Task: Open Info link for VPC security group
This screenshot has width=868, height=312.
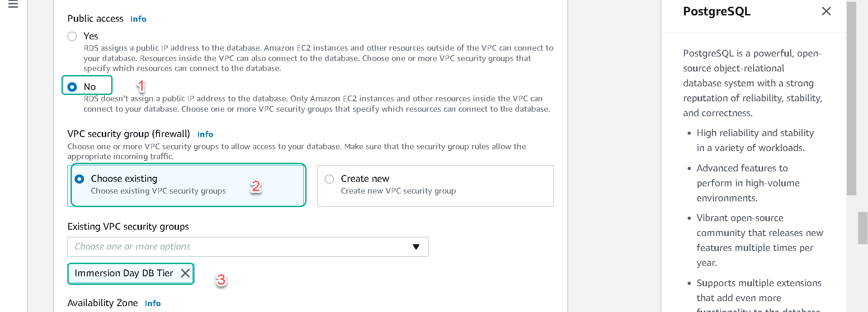Action: tap(205, 134)
